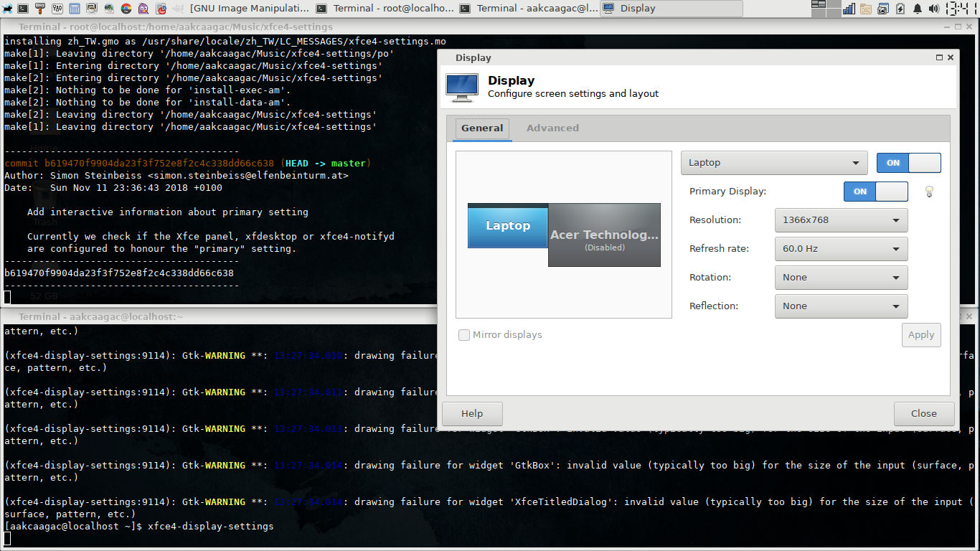
Task: Launch Pidgin from the panel
Action: [x=143, y=9]
